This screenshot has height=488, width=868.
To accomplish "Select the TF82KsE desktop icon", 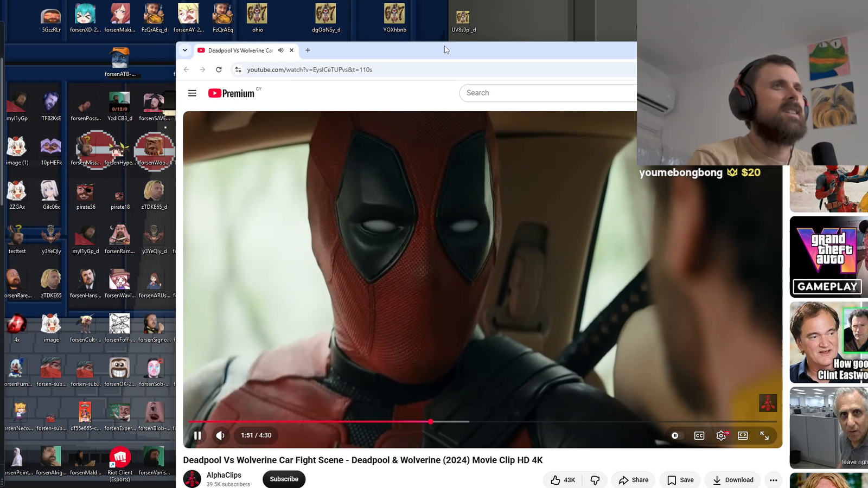I will coord(51,107).
